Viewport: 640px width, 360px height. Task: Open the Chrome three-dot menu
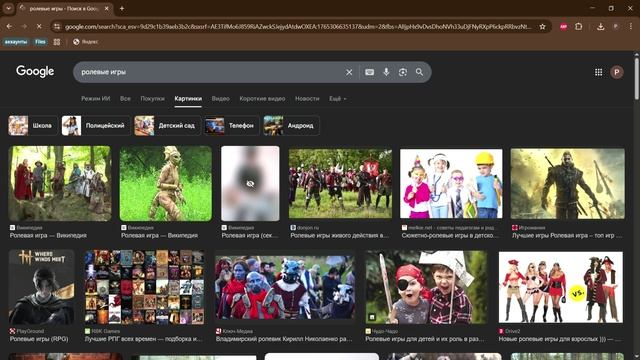(631, 27)
